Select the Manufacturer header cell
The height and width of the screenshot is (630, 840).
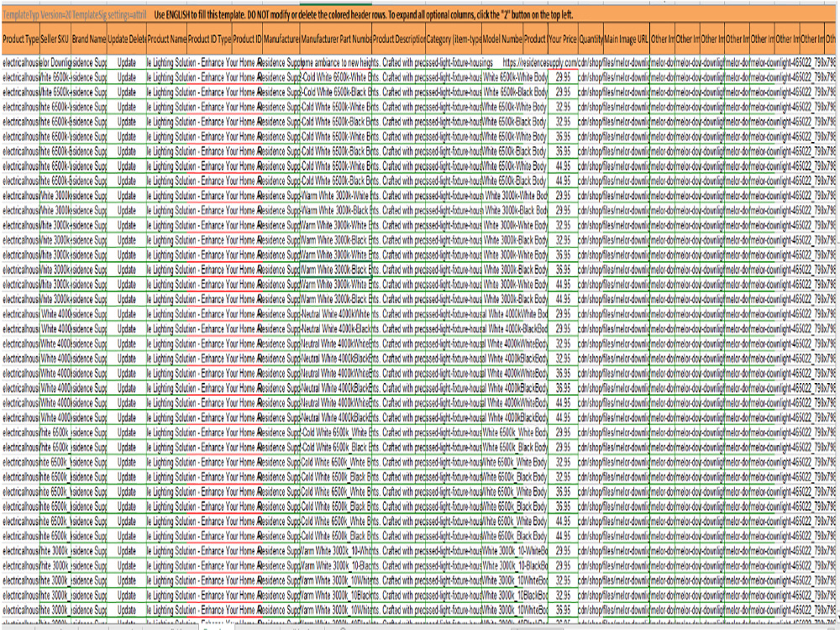[281, 39]
